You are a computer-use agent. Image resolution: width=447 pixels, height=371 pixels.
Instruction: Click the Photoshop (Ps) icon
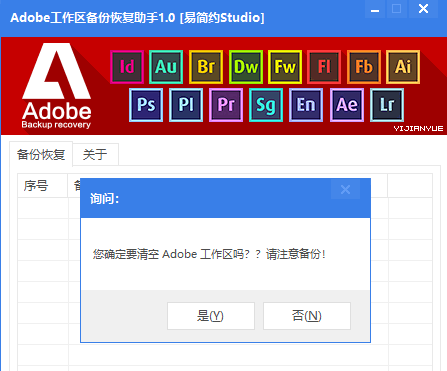(x=146, y=105)
